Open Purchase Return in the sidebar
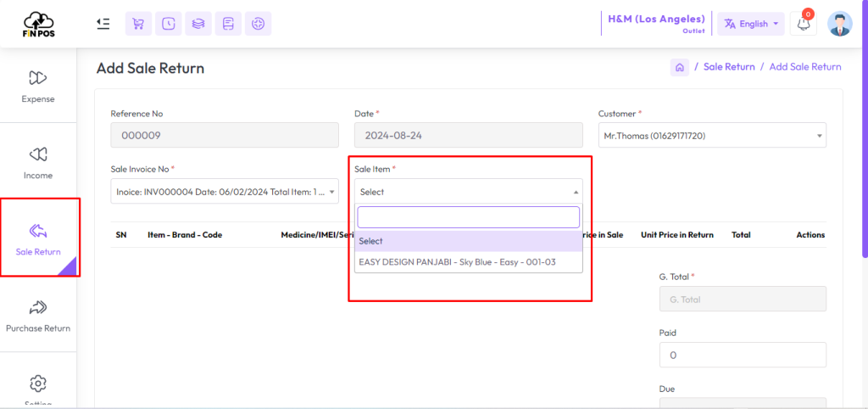 38,316
